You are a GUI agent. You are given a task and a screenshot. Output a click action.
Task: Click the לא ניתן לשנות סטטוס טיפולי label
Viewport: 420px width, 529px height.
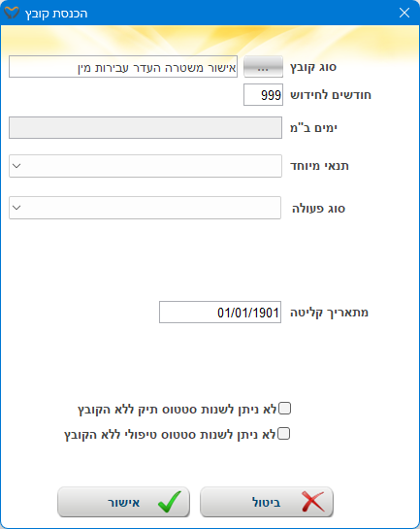[x=171, y=434]
